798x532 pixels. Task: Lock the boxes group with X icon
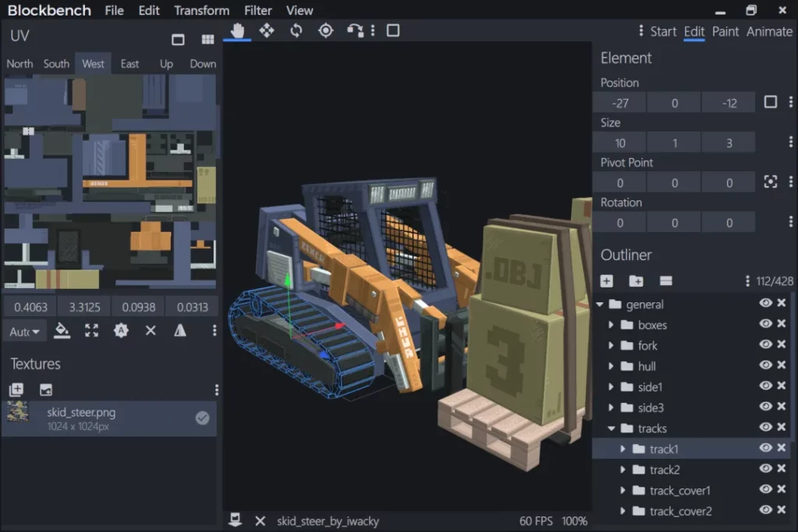click(x=782, y=324)
